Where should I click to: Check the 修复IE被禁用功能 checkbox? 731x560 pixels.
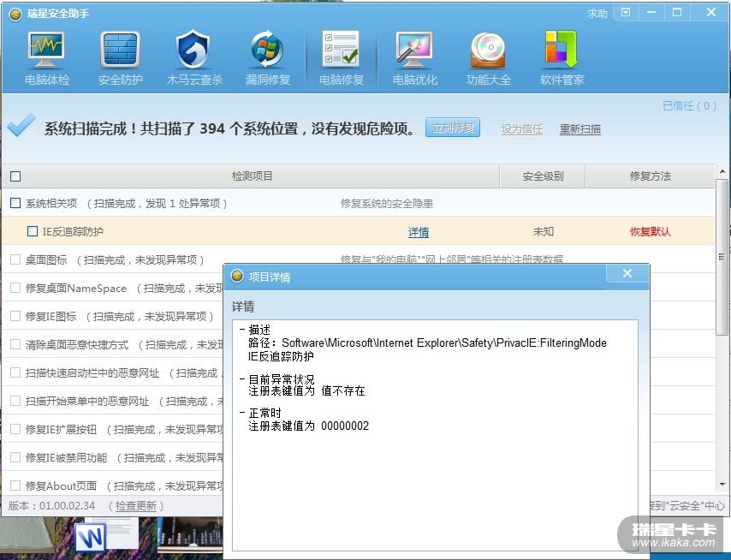coord(15,457)
